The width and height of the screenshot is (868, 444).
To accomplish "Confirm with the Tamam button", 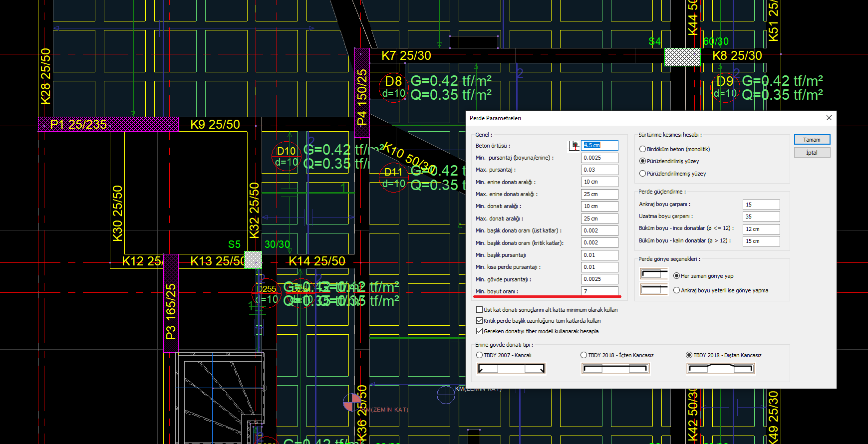I will point(812,140).
